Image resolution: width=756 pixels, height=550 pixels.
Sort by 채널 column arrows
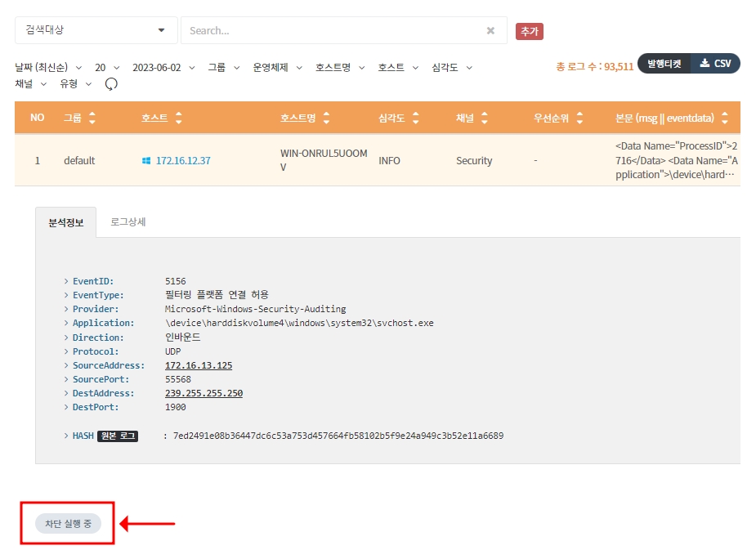(484, 118)
